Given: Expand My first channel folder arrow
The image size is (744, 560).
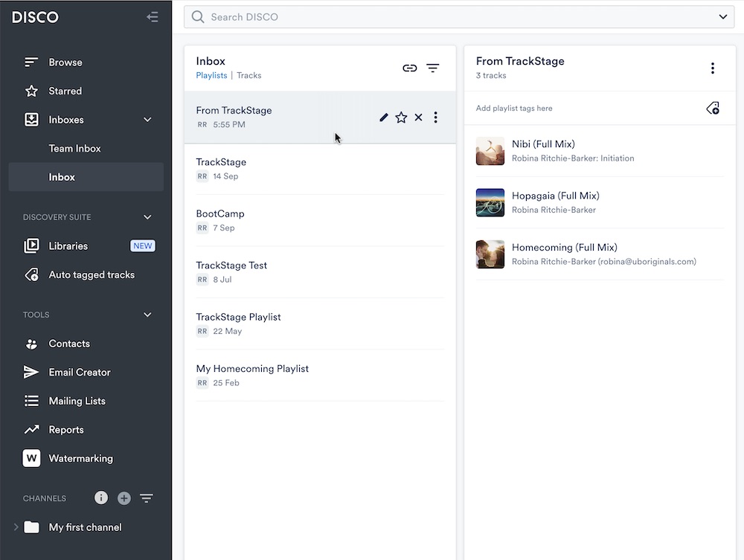Looking at the screenshot, I should point(16,527).
